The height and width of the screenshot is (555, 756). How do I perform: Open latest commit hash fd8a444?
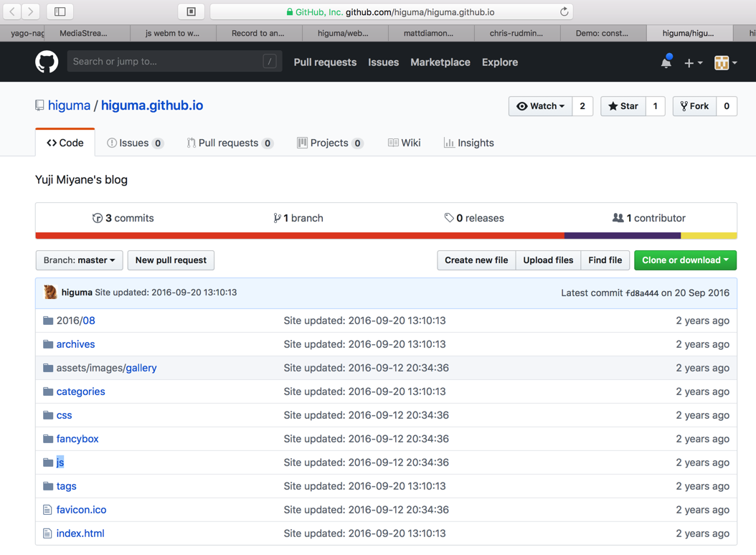(x=642, y=293)
